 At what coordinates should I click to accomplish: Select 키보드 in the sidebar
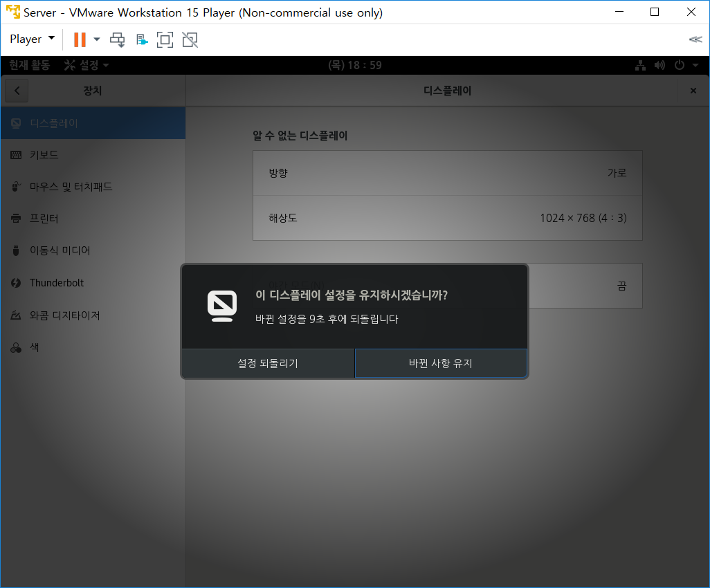click(x=93, y=155)
